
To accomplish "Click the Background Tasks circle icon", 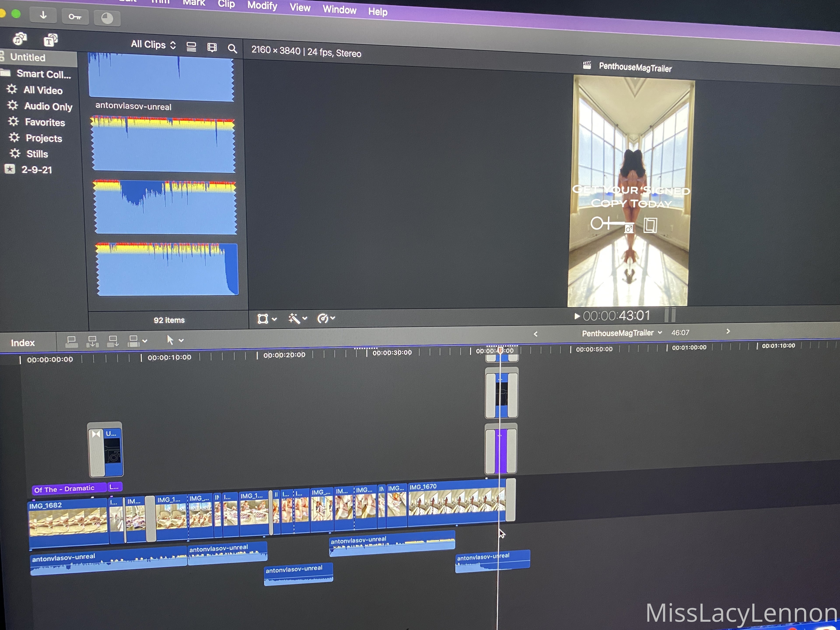I will click(x=107, y=18).
